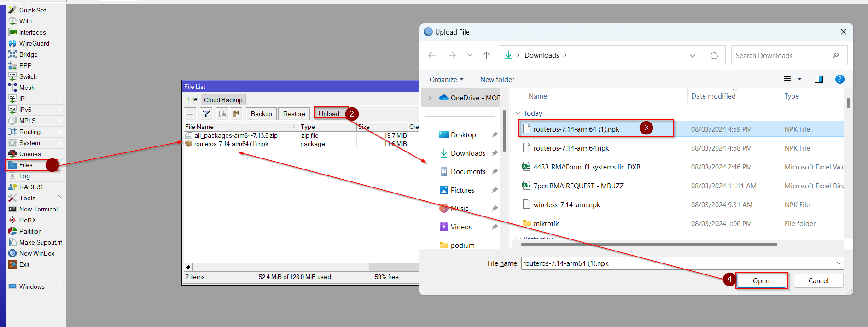Open the Interfaces menu
The image size is (868, 327).
tap(32, 32)
